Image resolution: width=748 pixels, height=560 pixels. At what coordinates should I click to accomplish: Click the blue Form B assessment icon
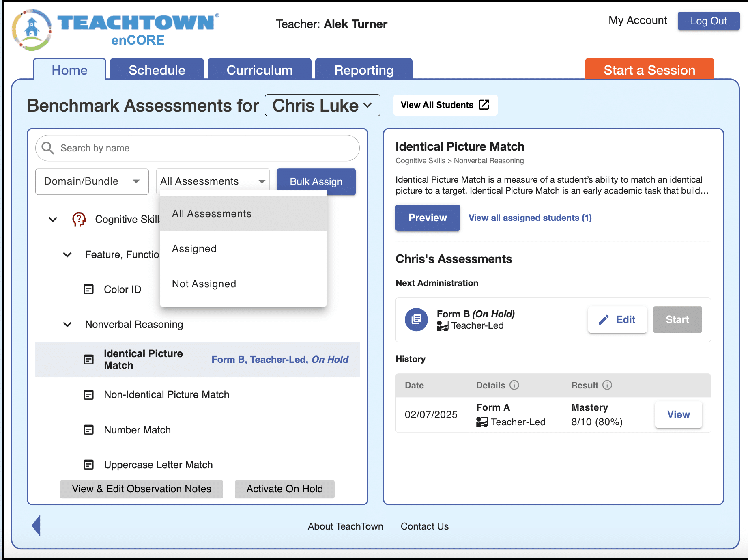416,319
